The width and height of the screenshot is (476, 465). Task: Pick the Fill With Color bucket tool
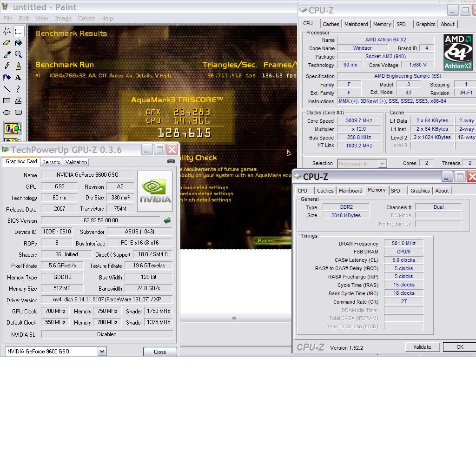tap(19, 43)
